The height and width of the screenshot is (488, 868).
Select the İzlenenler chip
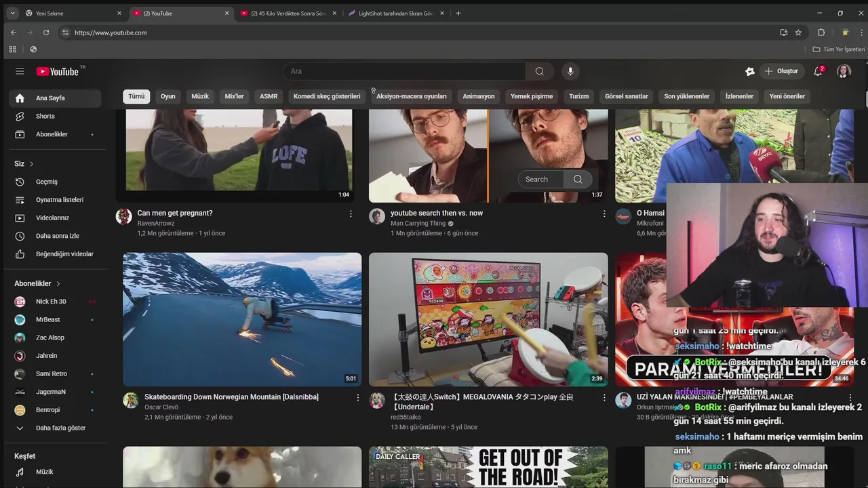click(x=739, y=96)
